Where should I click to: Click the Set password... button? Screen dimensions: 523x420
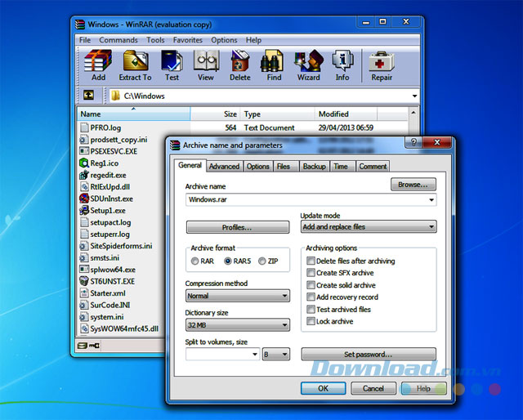click(369, 354)
